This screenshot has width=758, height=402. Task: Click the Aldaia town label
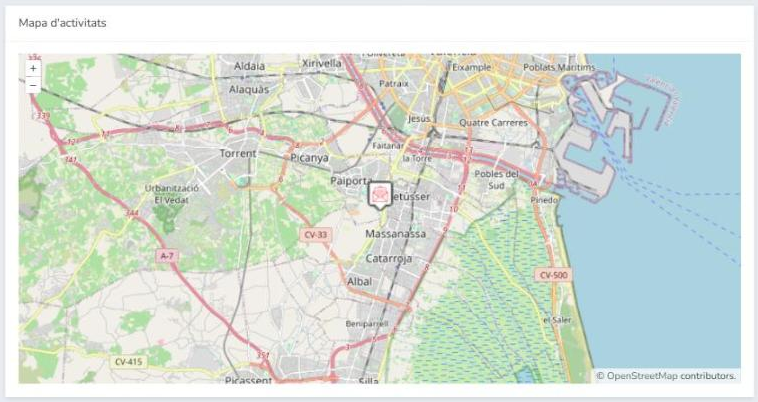point(249,67)
